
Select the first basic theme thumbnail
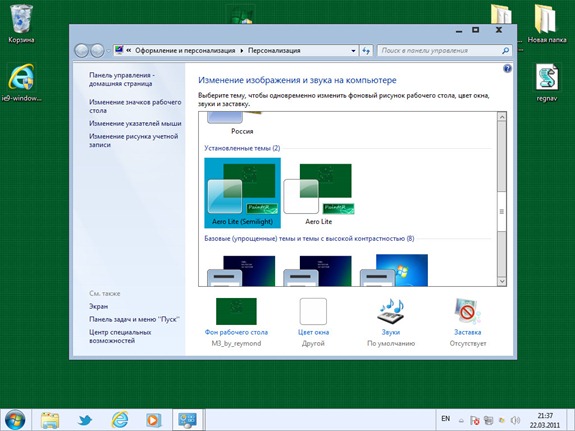tap(241, 270)
